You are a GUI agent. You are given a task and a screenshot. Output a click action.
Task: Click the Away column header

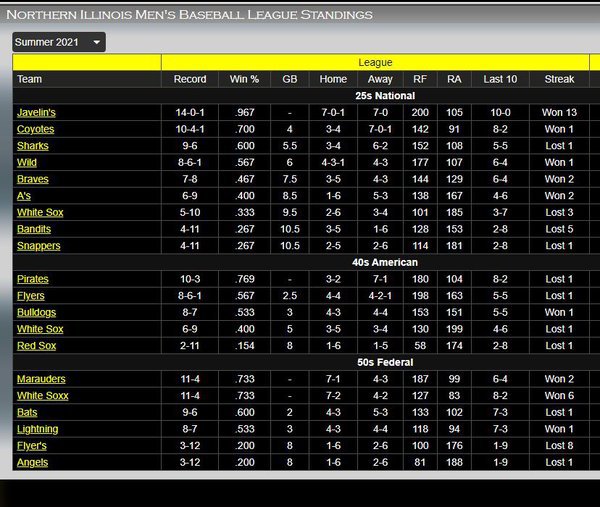(x=380, y=79)
